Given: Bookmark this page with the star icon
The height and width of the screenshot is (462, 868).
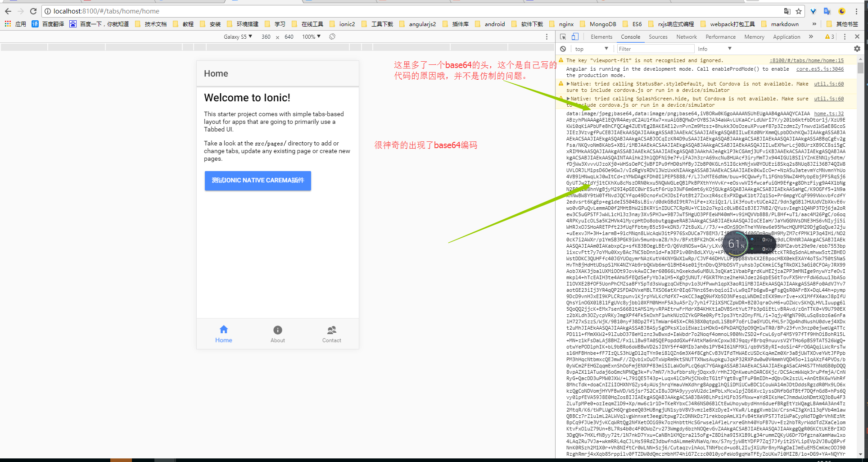Looking at the screenshot, I should click(x=799, y=11).
